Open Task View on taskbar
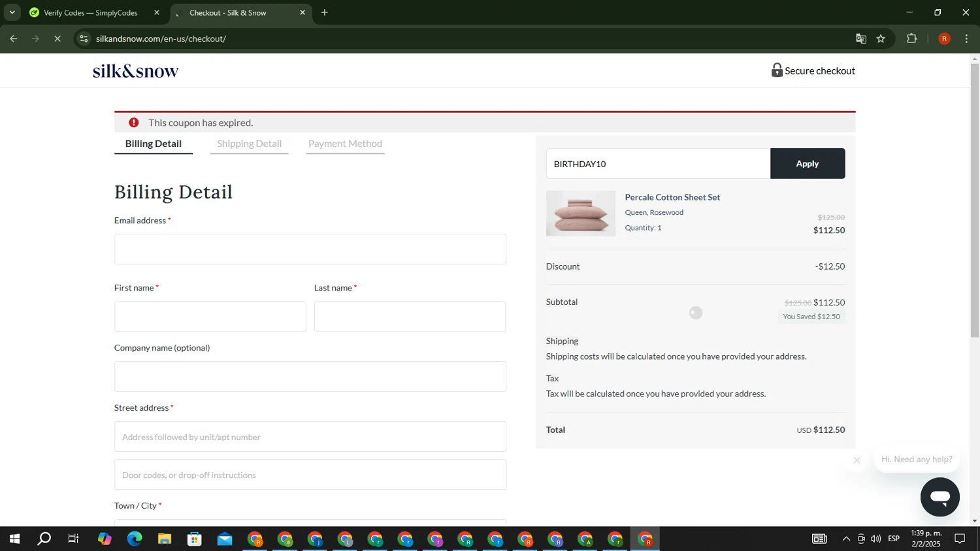 [x=74, y=539]
